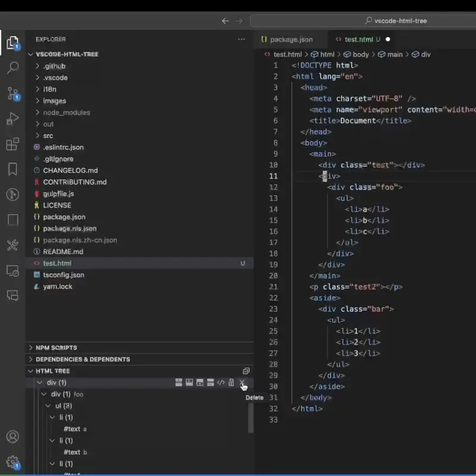This screenshot has width=476, height=476.
Task: Collapse the ul (3) tree node
Action: 48,406
